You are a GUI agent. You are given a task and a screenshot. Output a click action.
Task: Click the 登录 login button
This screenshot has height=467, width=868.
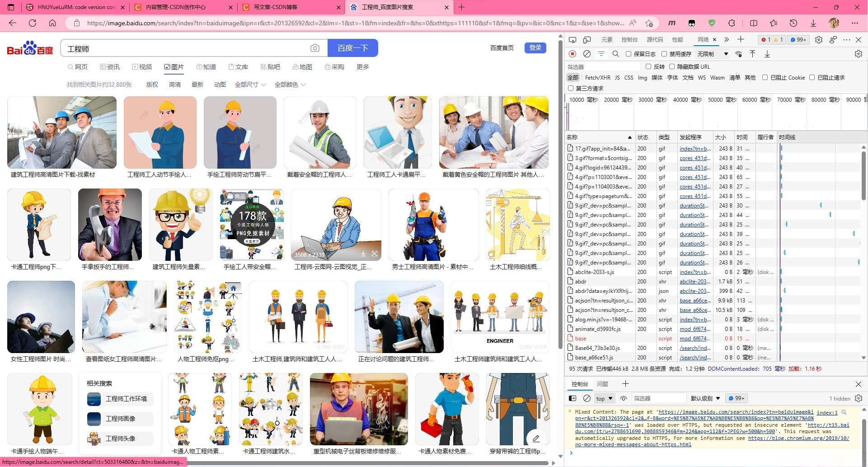(535, 48)
